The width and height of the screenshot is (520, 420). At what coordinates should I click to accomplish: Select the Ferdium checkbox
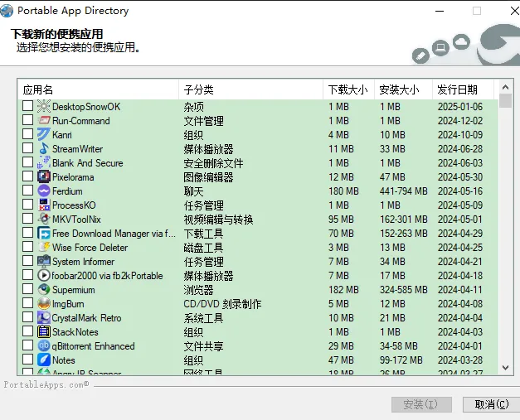(28, 191)
